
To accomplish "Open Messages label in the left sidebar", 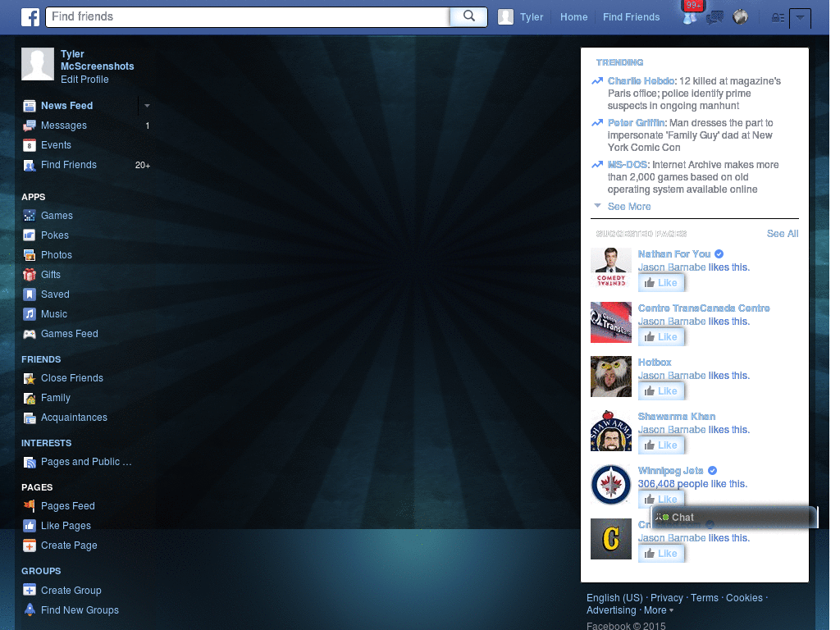I will pos(64,126).
